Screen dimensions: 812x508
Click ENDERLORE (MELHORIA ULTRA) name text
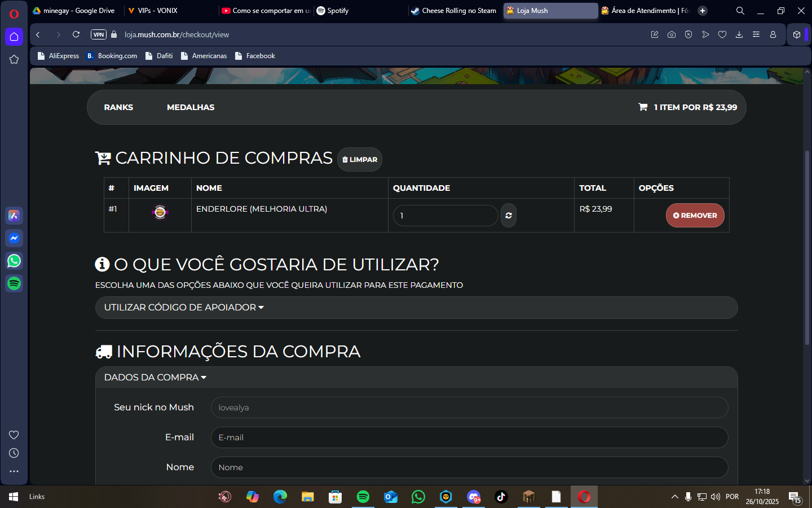262,209
